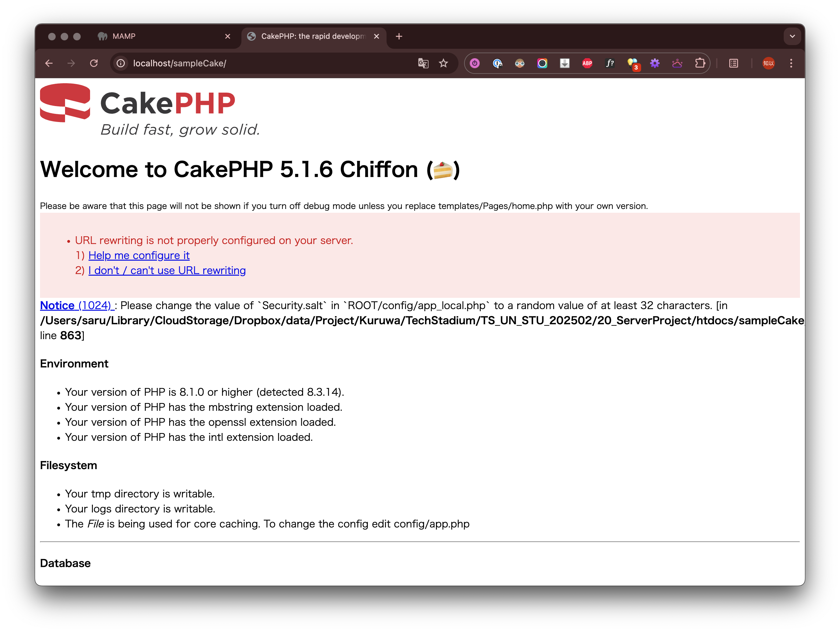Viewport: 840px width, 632px height.
Task: Reload the localhost/sampleCake page
Action: click(x=94, y=64)
